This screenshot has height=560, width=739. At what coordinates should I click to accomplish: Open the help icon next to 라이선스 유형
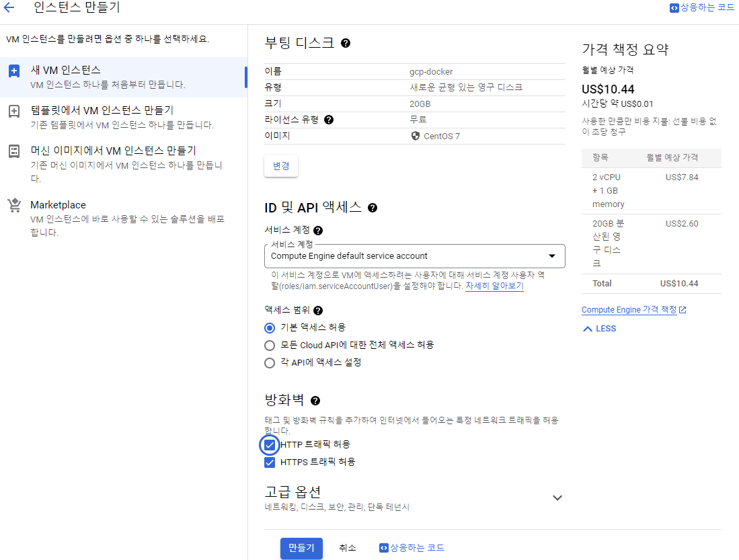329,120
